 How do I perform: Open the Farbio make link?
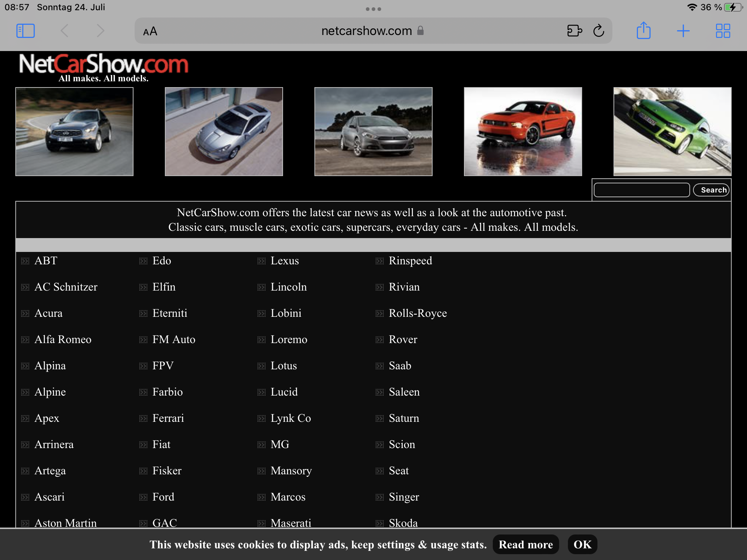tap(167, 392)
